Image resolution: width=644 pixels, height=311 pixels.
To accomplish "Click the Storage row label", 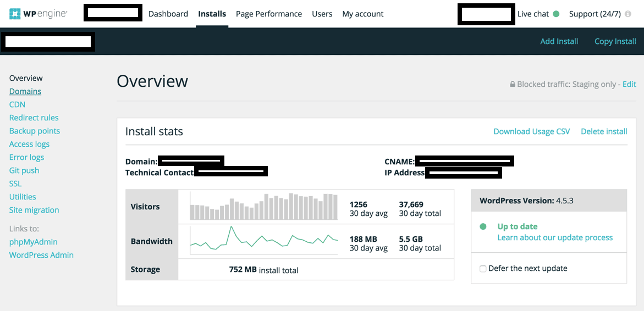I will click(145, 270).
